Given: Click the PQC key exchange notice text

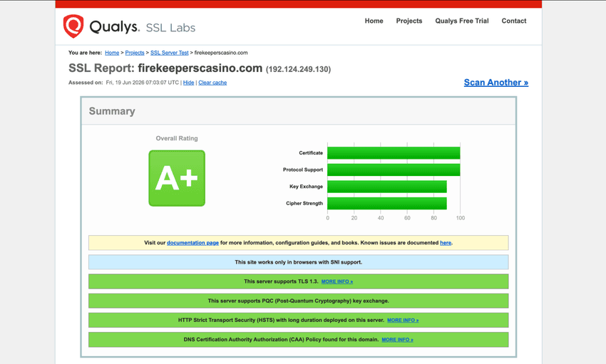Looking at the screenshot, I should click(298, 301).
